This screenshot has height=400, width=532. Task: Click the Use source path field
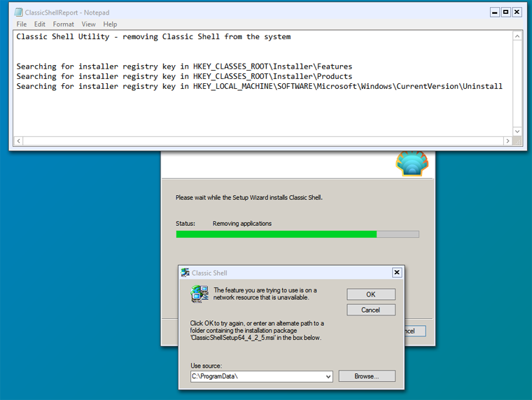[x=255, y=377]
